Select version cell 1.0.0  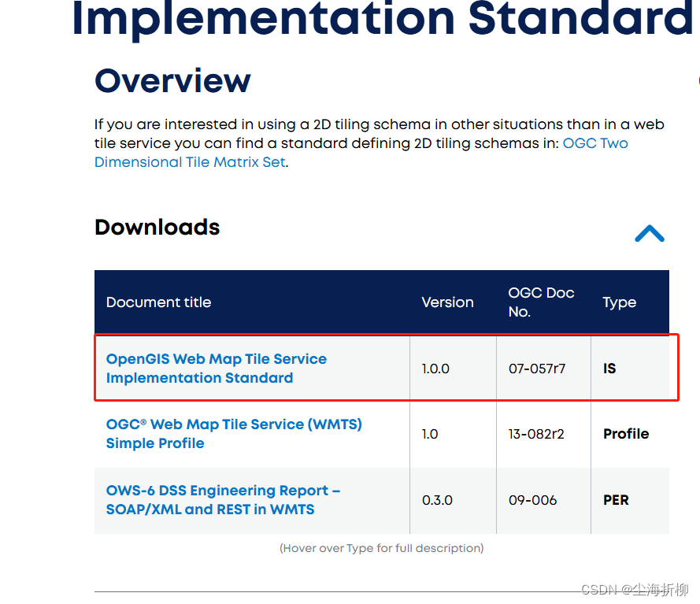435,369
